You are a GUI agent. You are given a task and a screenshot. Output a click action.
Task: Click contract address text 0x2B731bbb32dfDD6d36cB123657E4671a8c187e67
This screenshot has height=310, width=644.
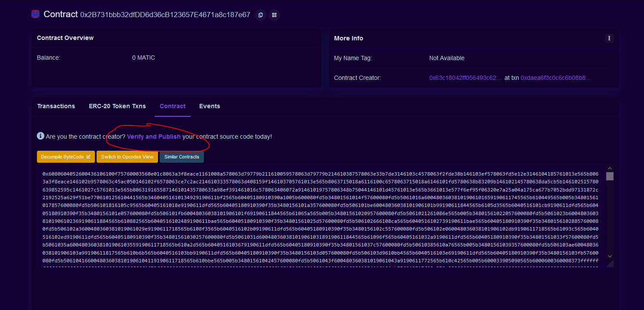165,15
